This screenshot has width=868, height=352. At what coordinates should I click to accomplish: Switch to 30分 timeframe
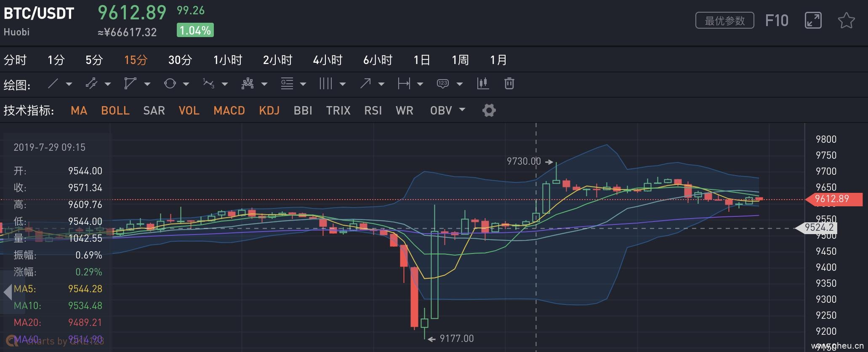tap(180, 60)
